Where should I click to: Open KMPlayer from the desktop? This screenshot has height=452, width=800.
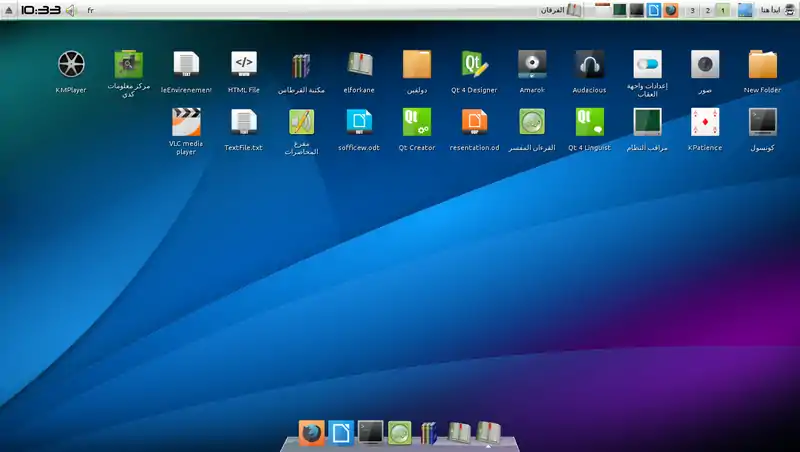coord(71,65)
